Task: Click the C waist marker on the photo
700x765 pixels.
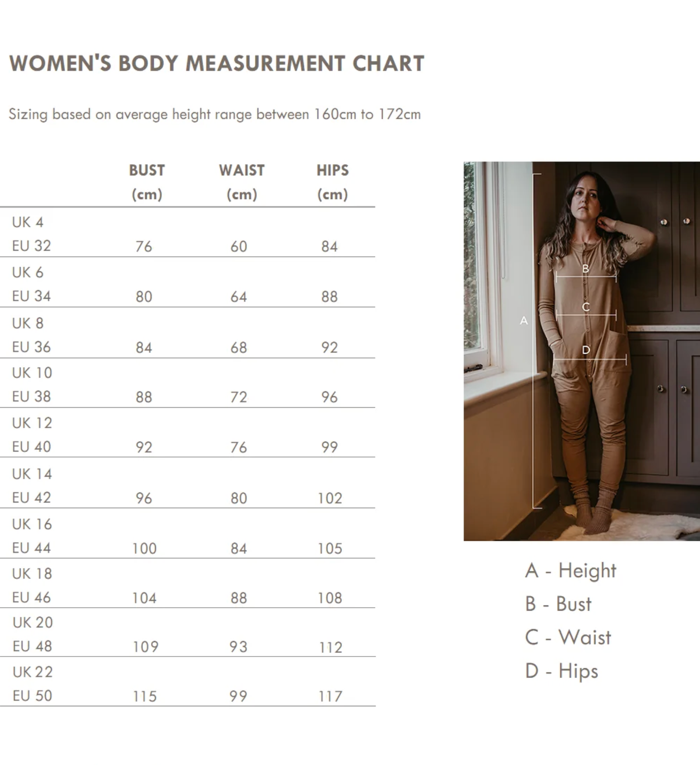Action: 586,307
